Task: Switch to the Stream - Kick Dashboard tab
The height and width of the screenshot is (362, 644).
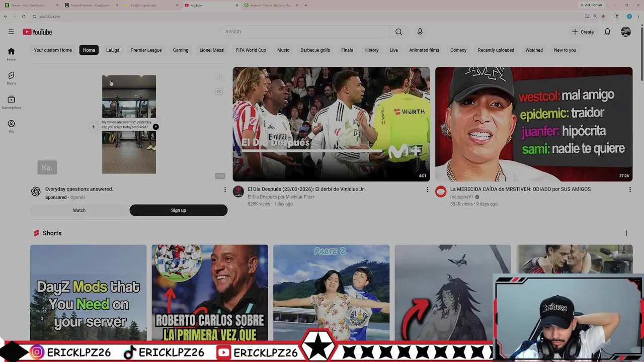Action: click(30, 5)
